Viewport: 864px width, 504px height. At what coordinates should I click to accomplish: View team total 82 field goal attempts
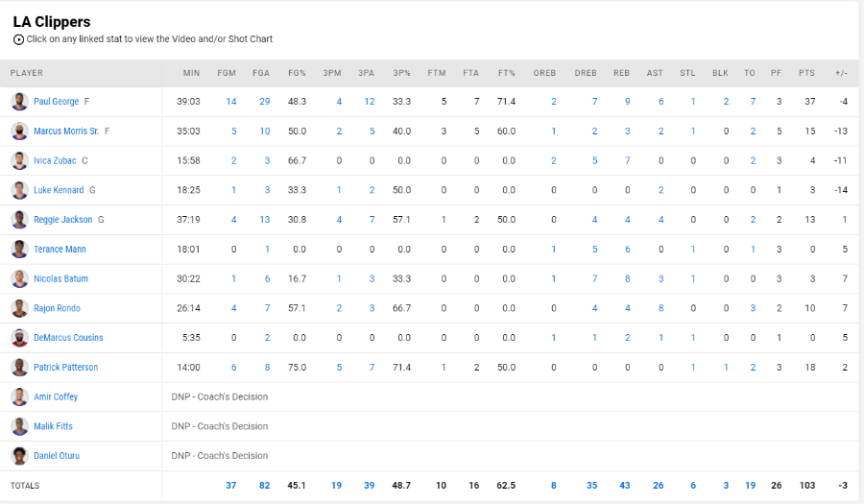(265, 485)
